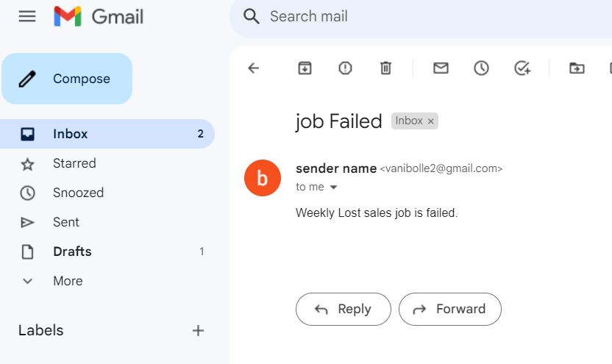
Task: Delete the job Failed email
Action: click(385, 68)
